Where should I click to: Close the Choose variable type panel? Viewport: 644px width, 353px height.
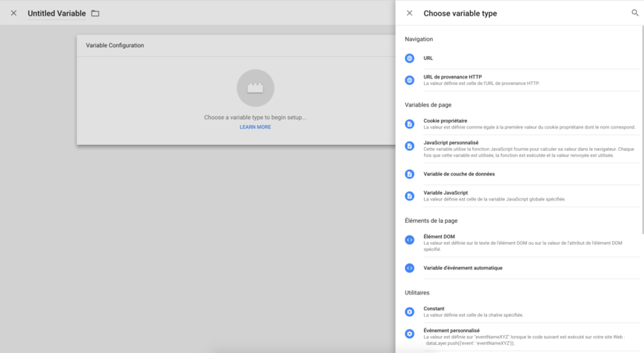(x=409, y=13)
